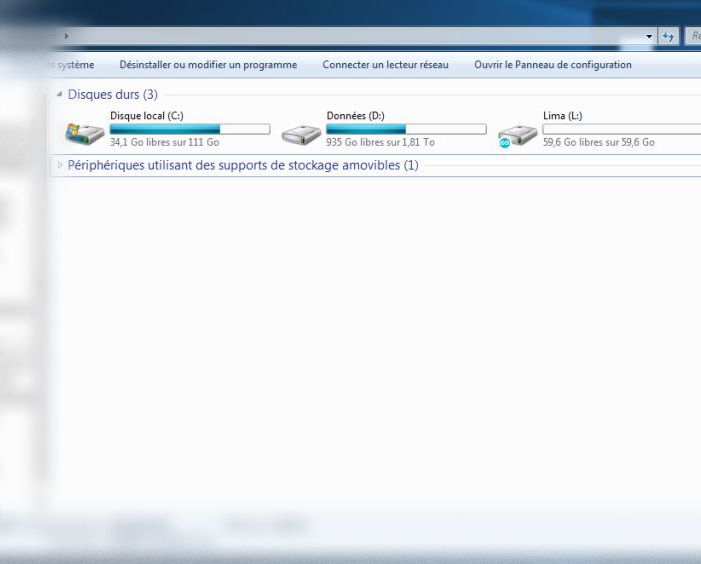The height and width of the screenshot is (564, 701).
Task: Open the Disque local (C:) drive icon
Action: [84, 133]
